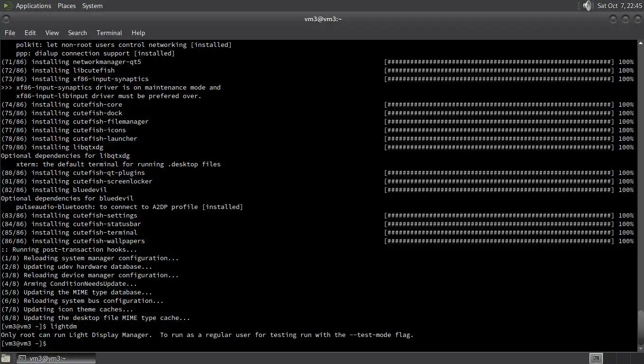The width and height of the screenshot is (644, 364).
Task: Open the terminal's File menu
Action: click(10, 33)
